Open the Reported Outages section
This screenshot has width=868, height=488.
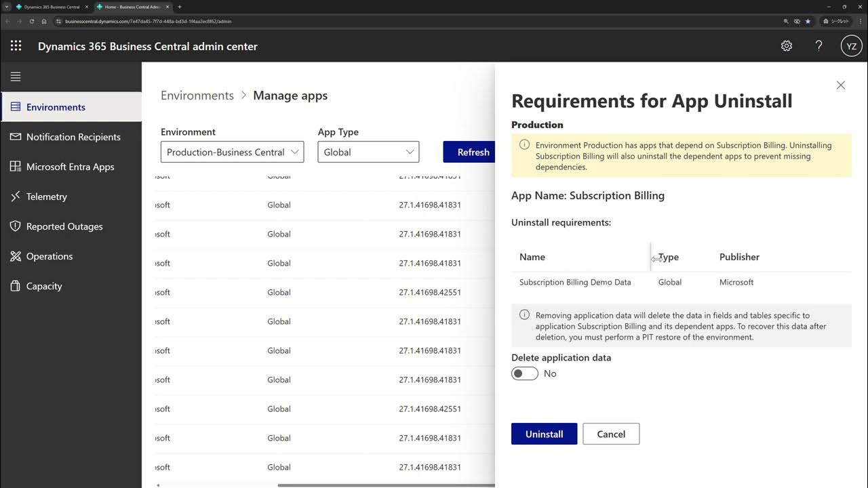pyautogui.click(x=64, y=226)
